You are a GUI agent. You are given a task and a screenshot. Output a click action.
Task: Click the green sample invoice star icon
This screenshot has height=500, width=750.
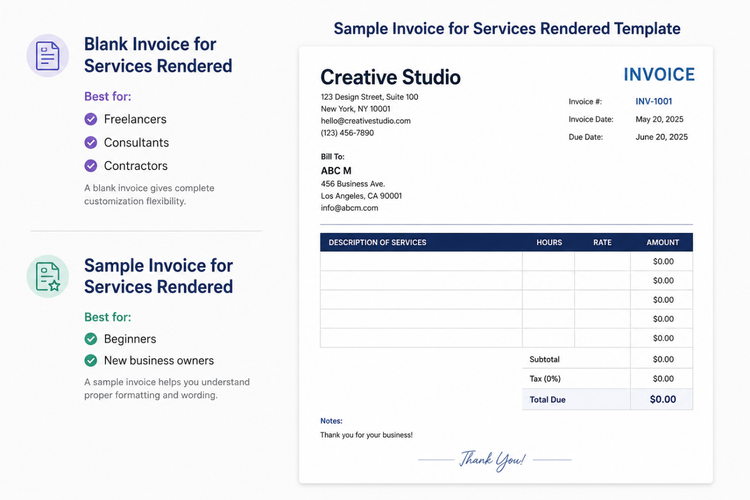coord(47,277)
